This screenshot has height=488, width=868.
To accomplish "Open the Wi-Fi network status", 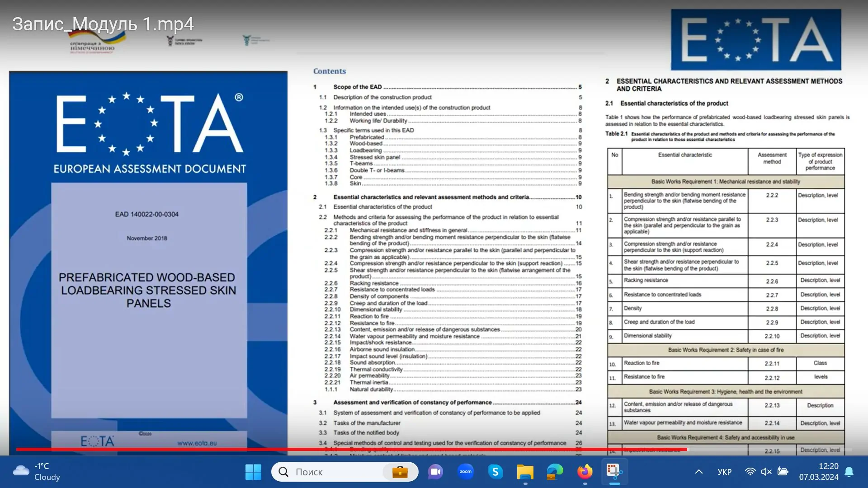I will tap(750, 472).
